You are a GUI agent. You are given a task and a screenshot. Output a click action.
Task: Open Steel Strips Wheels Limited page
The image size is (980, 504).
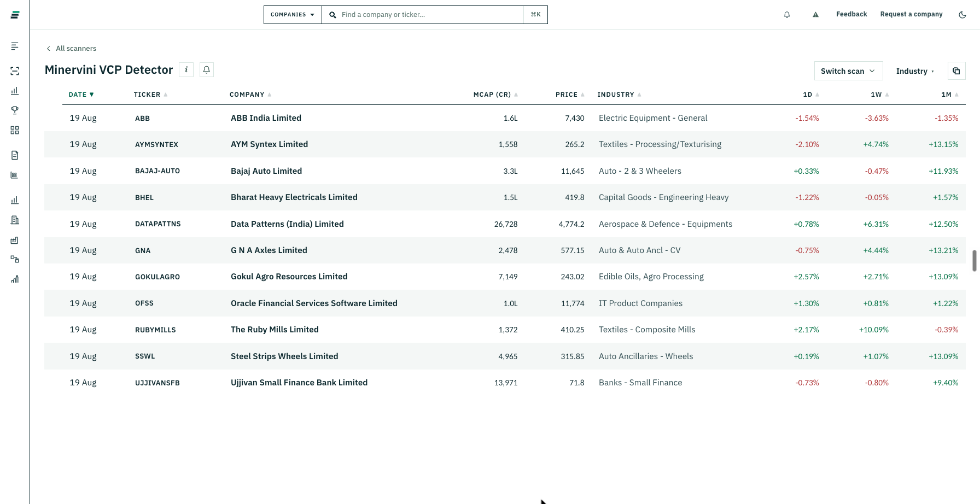point(284,356)
